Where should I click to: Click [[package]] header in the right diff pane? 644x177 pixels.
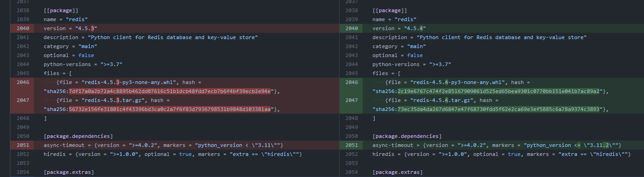(x=390, y=10)
